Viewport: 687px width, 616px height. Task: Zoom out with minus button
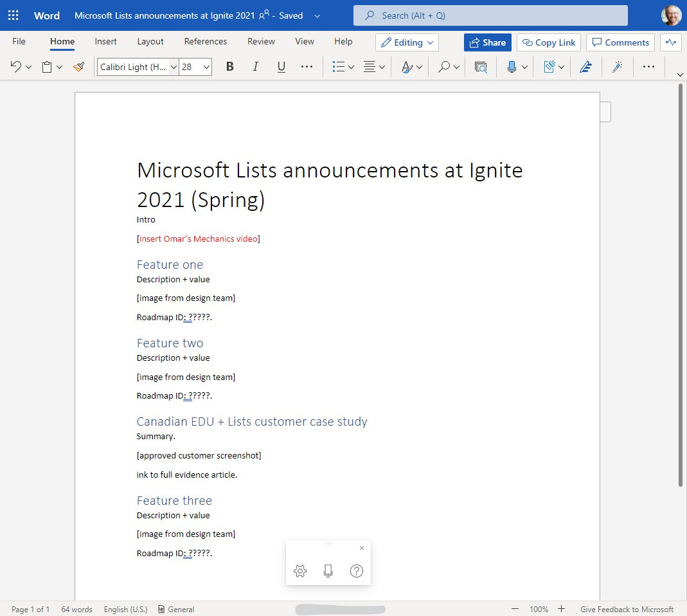click(515, 609)
